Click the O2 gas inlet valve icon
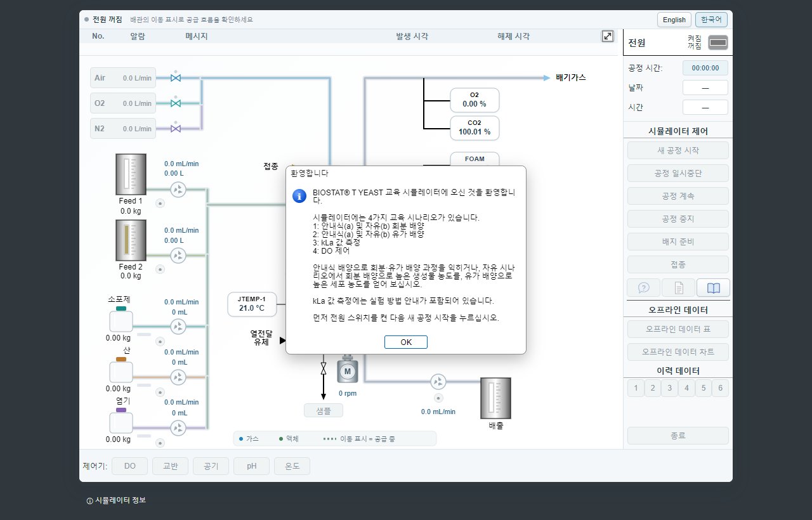The image size is (812, 520). click(176, 103)
